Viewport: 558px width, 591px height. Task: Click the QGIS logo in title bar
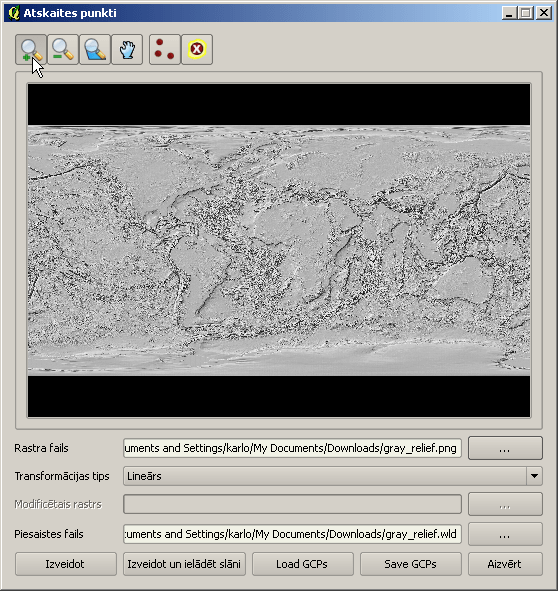[14, 13]
